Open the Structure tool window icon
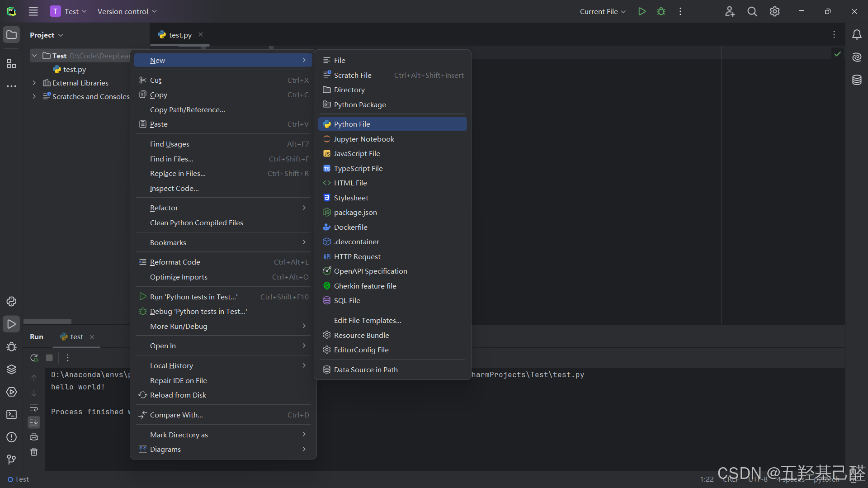Viewport: 868px width, 488px height. [x=11, y=64]
